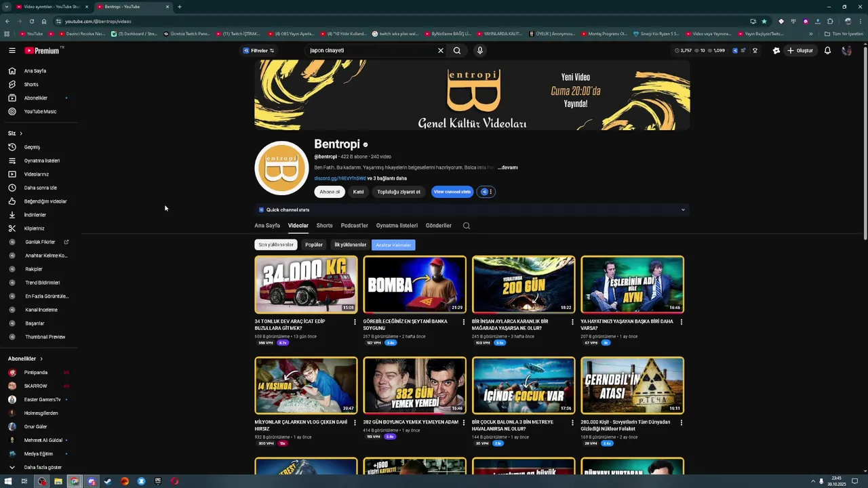Open Anahtar Kelime Ko... sidebar item
The height and width of the screenshot is (488, 868).
click(x=46, y=256)
